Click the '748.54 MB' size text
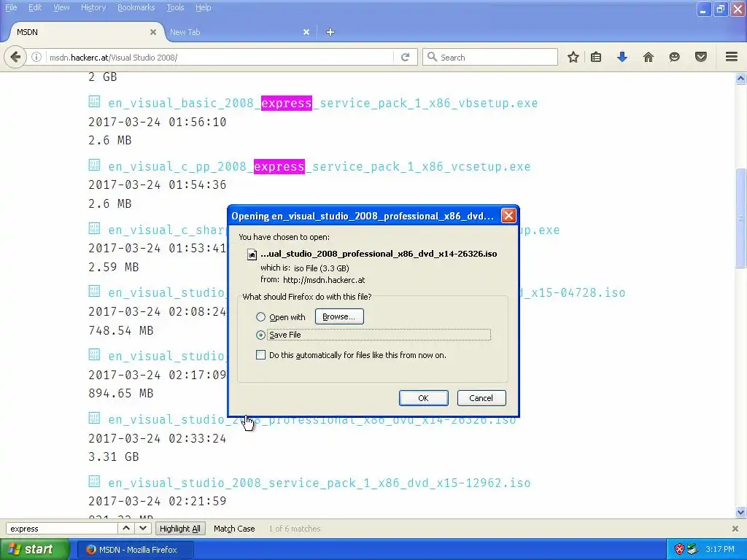747x560 pixels. point(121,330)
